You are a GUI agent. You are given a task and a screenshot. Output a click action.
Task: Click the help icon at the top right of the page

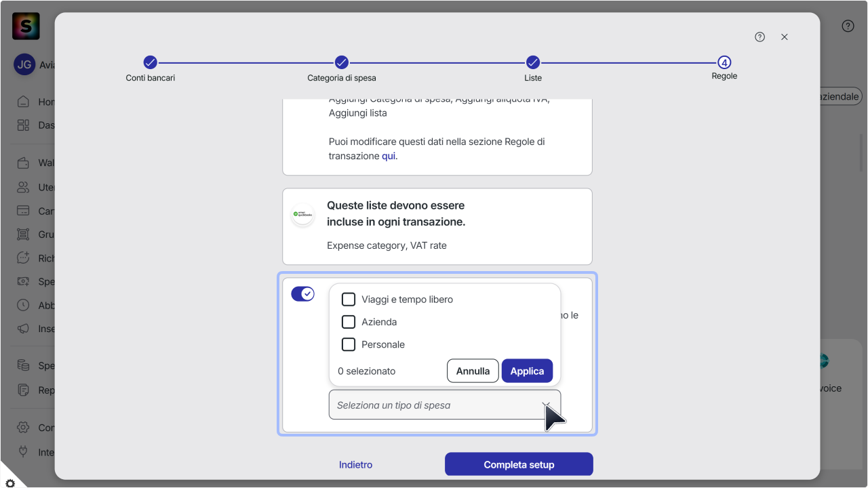[x=848, y=26]
